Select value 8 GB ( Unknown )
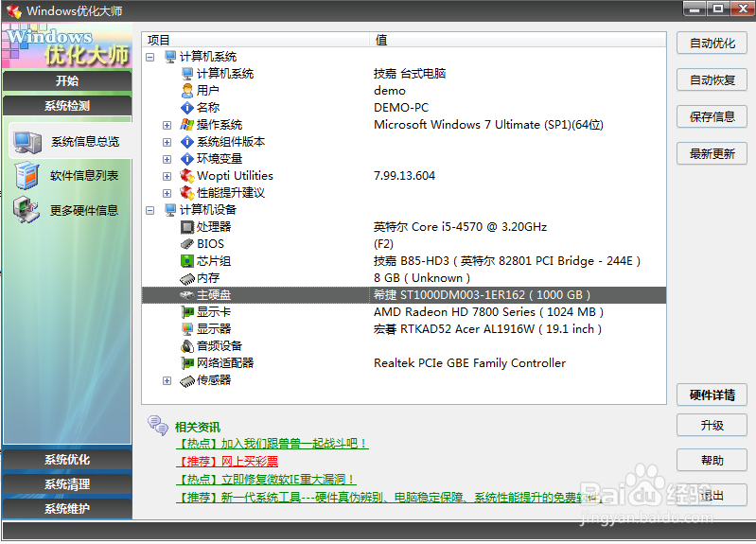The image size is (756, 544). tap(421, 278)
